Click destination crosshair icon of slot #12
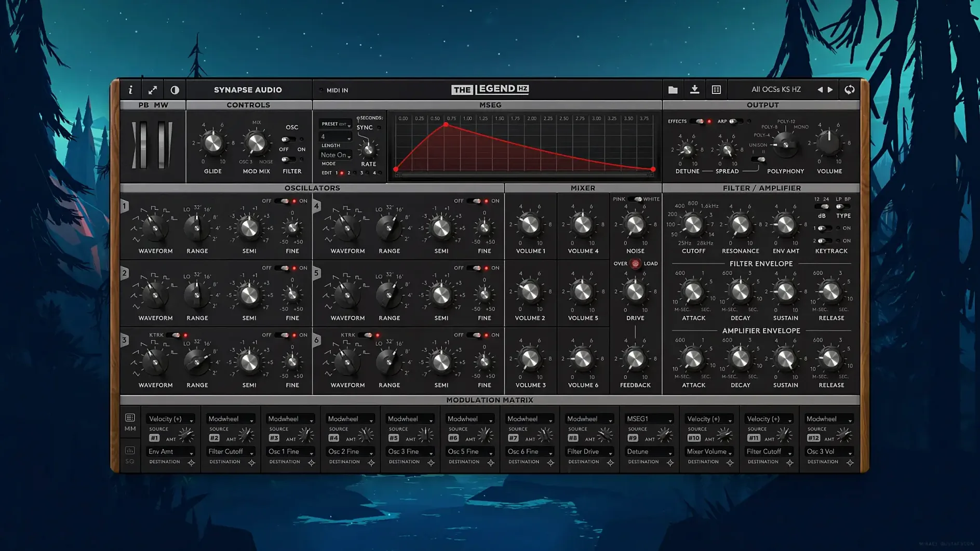The image size is (980, 551). pyautogui.click(x=850, y=462)
